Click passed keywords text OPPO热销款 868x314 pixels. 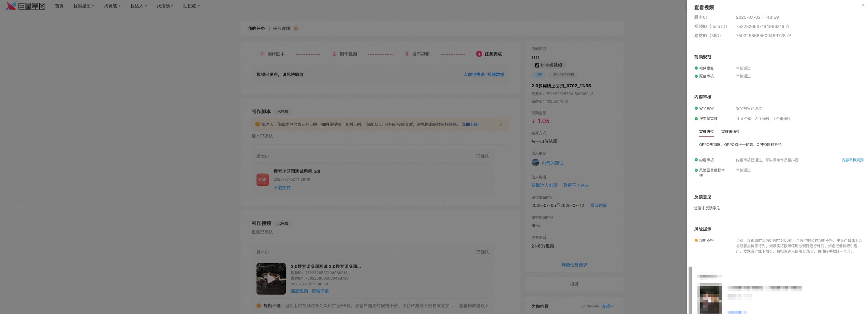coord(710,145)
